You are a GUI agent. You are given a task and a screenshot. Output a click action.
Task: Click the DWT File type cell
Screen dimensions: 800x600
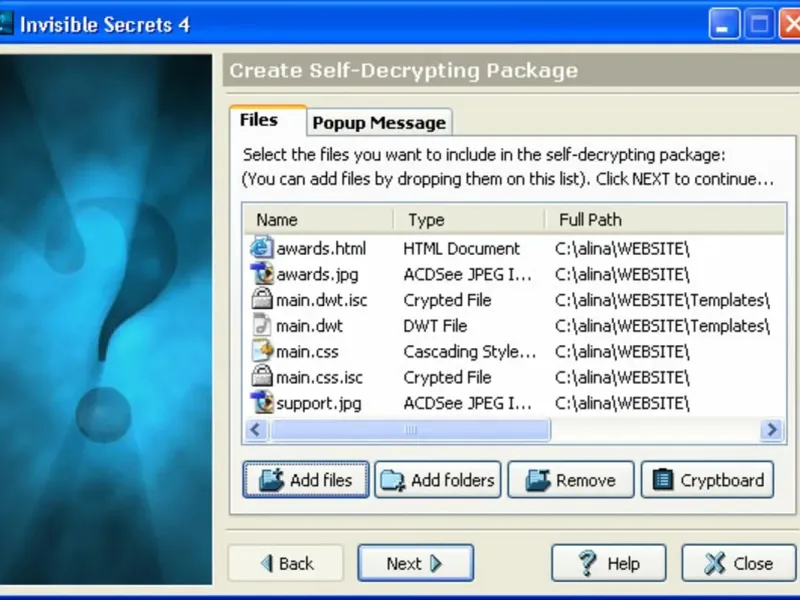coord(435,326)
